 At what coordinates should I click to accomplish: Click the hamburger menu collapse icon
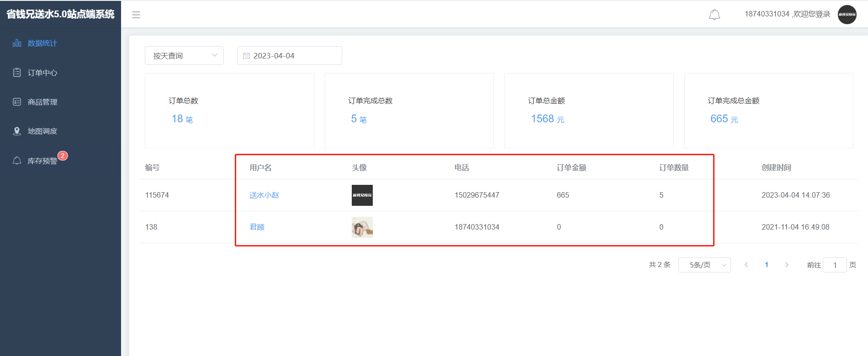136,15
